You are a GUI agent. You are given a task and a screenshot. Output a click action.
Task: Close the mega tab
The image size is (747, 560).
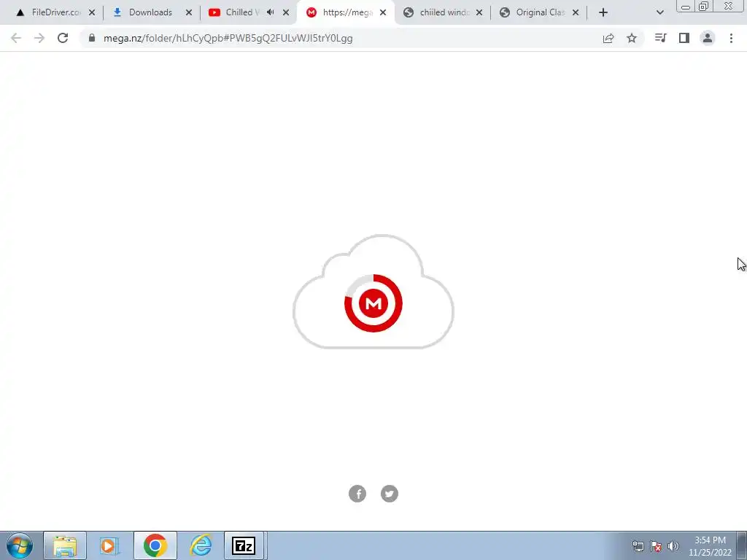tap(383, 13)
